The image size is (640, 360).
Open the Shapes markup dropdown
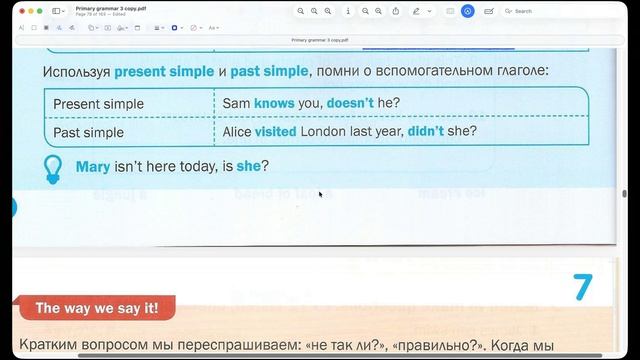[92, 28]
